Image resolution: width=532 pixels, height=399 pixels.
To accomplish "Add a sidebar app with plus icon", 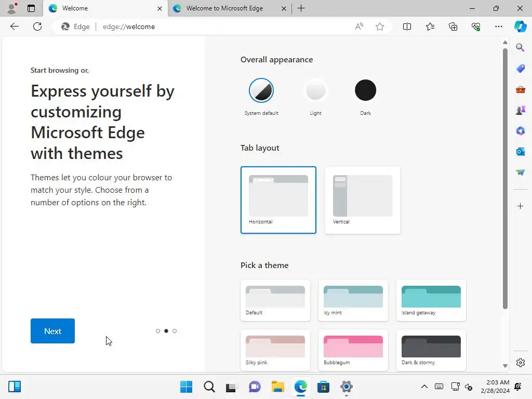I will [x=520, y=206].
